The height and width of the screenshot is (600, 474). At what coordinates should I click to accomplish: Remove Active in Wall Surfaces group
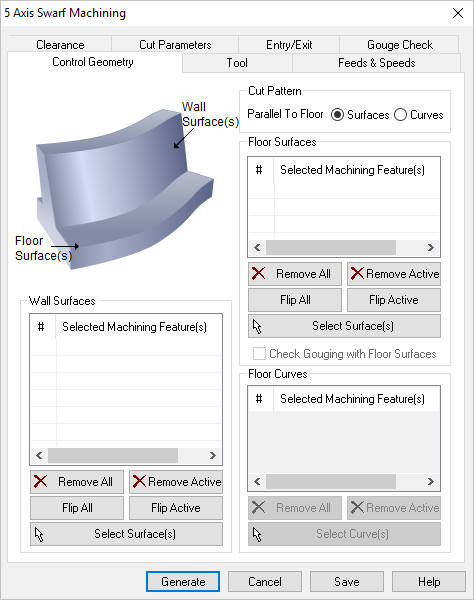coord(176,482)
